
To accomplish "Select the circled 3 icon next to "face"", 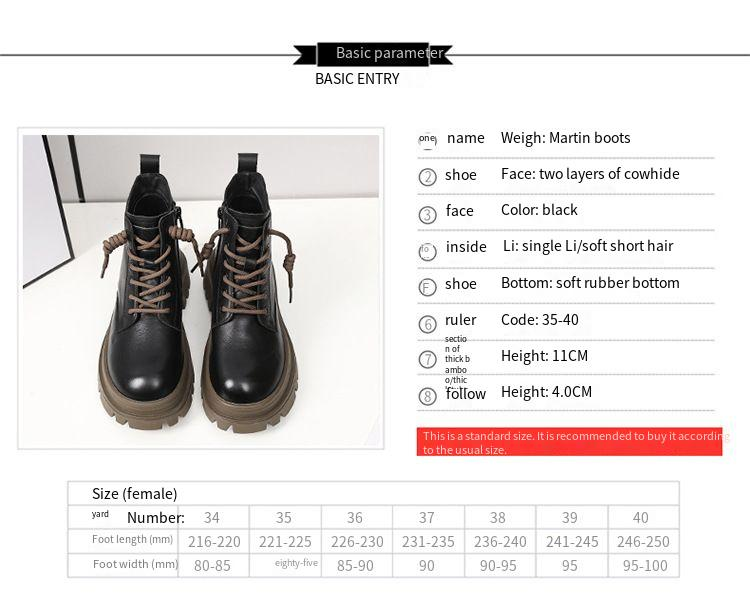I will tap(427, 214).
